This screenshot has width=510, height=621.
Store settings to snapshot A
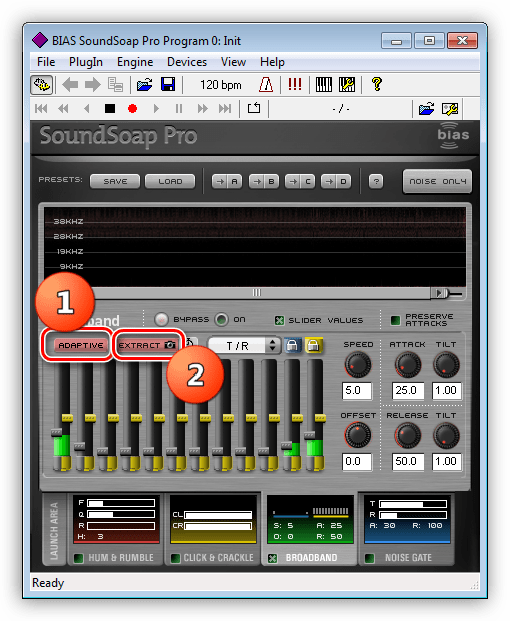pyautogui.click(x=227, y=181)
